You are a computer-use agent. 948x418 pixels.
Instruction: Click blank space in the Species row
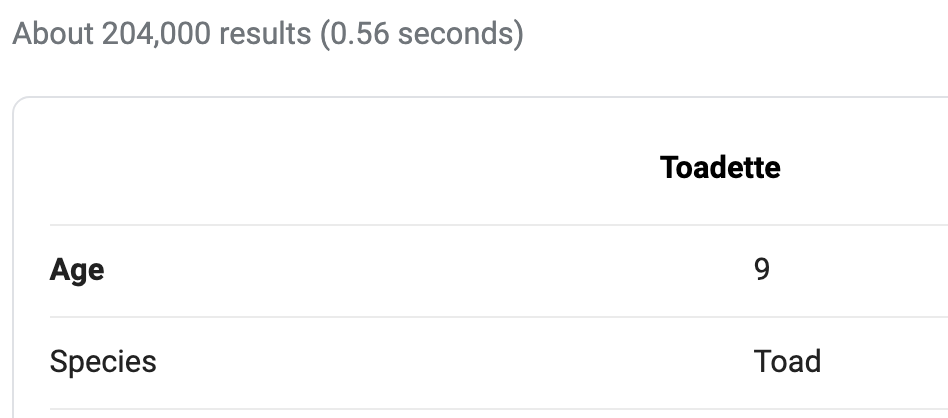(453, 362)
